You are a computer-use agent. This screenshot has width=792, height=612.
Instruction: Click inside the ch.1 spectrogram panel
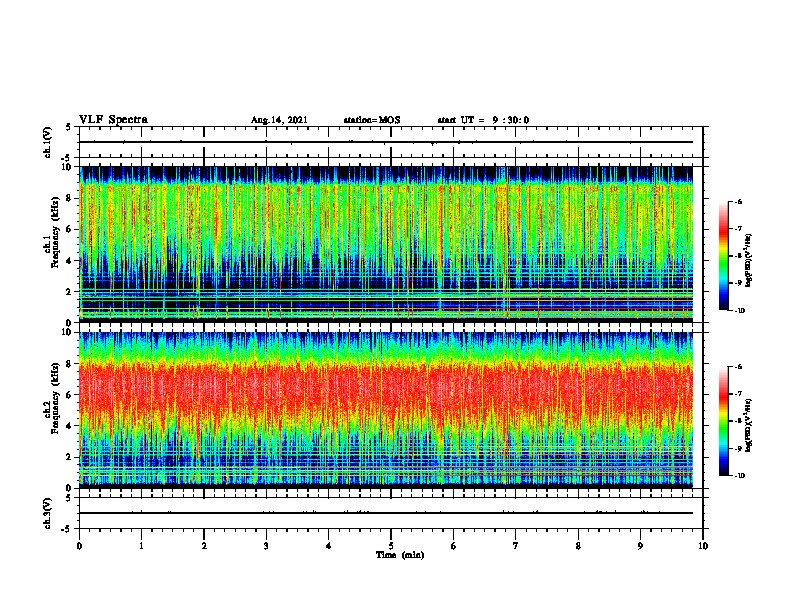tap(386, 244)
